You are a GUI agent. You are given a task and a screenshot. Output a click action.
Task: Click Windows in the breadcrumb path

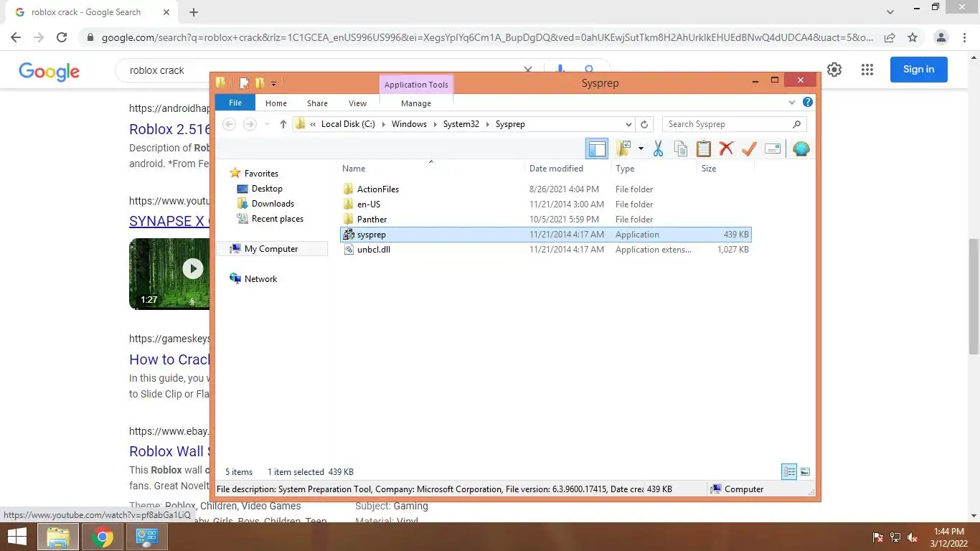tap(409, 124)
